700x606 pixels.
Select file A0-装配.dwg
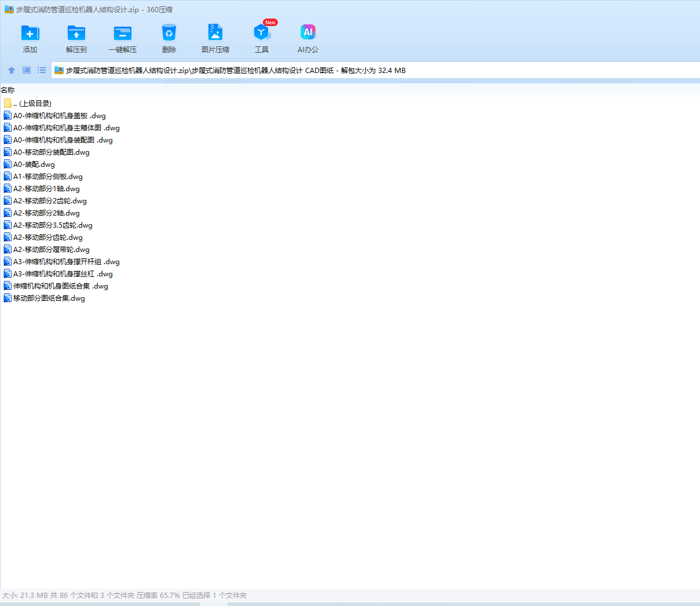[30, 164]
